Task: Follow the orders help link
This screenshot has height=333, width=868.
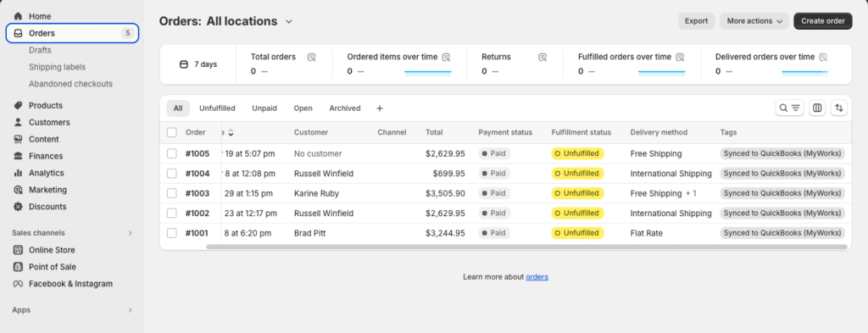Action: tap(537, 276)
